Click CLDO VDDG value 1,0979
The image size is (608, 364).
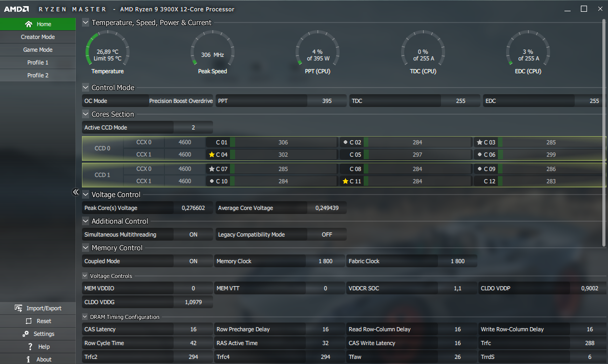point(193,302)
